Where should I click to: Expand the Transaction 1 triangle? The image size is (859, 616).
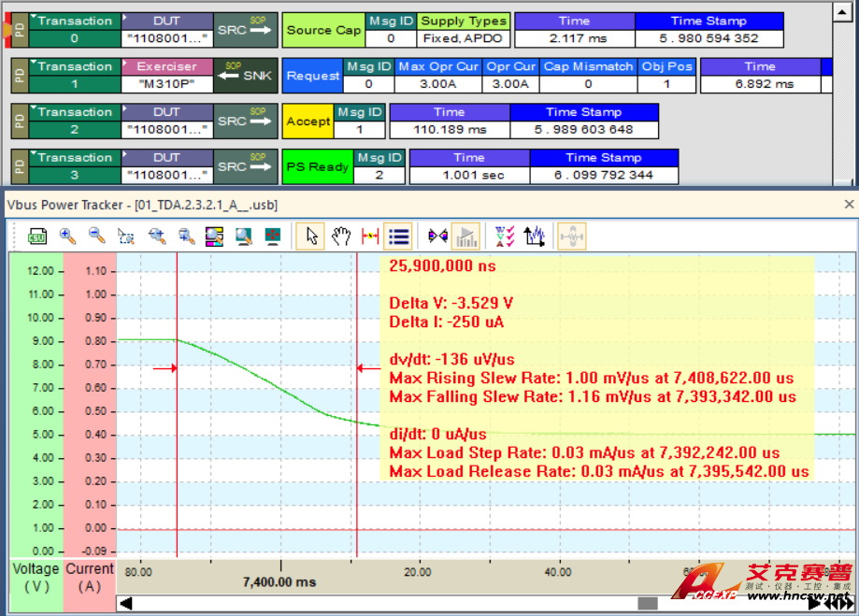pyautogui.click(x=35, y=64)
